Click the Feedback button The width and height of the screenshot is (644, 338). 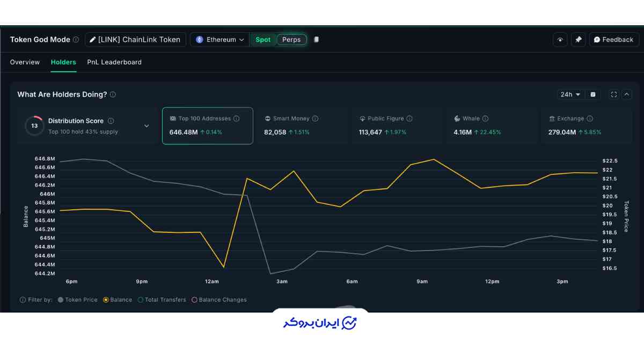613,40
